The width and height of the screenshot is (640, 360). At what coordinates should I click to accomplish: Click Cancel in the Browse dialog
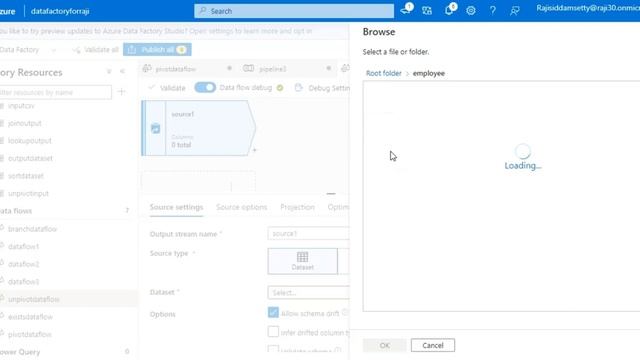(433, 345)
